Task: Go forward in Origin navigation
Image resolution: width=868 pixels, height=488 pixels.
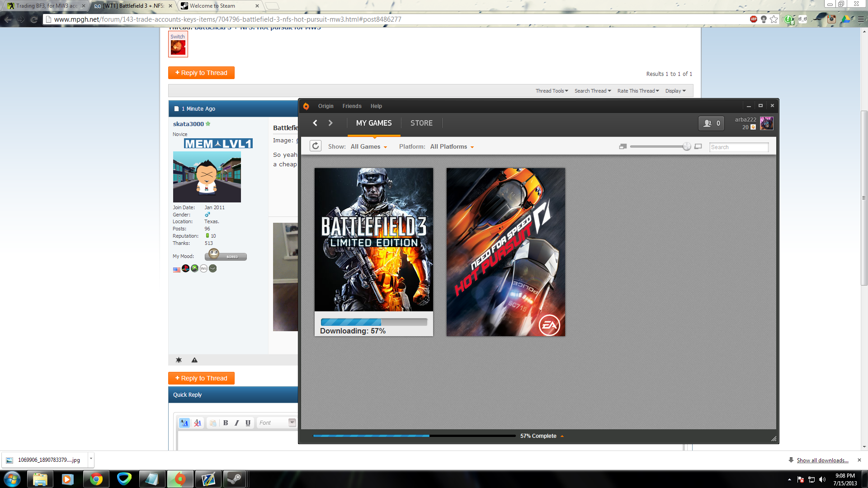Action: click(330, 123)
